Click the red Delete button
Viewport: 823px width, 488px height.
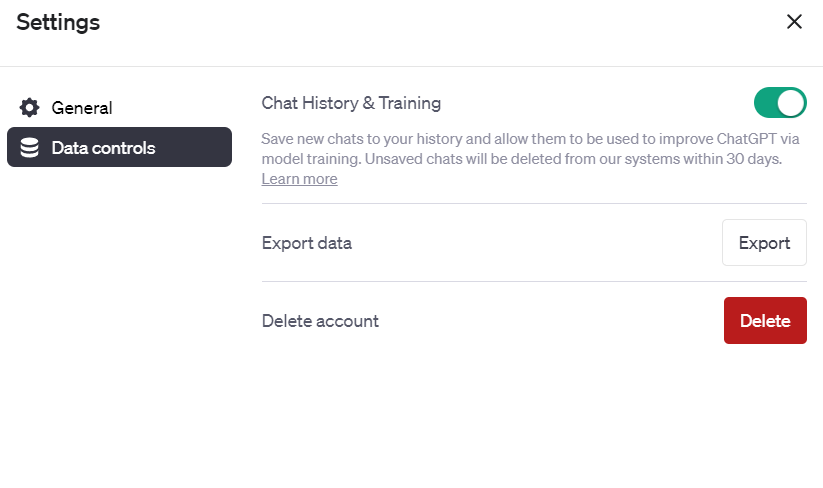pyautogui.click(x=765, y=321)
